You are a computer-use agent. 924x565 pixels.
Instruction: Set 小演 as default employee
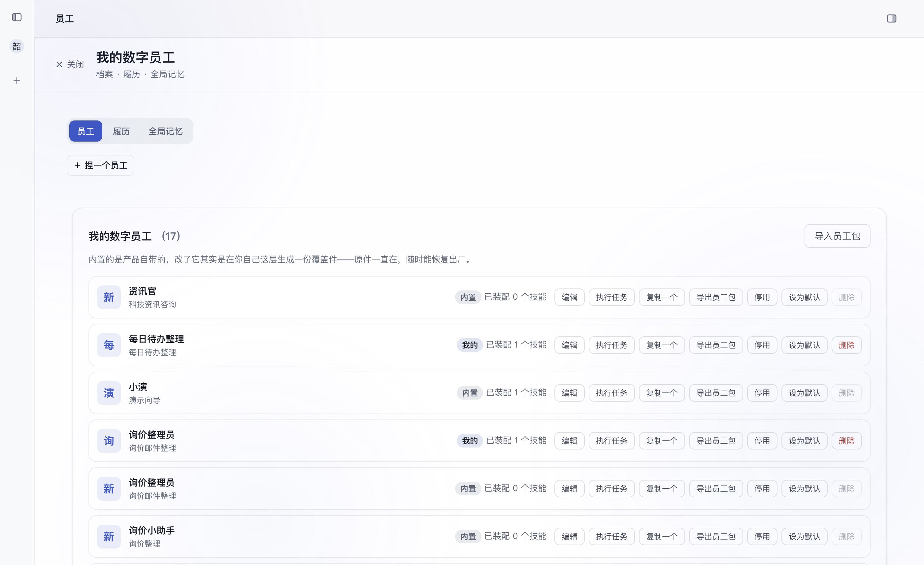click(805, 393)
